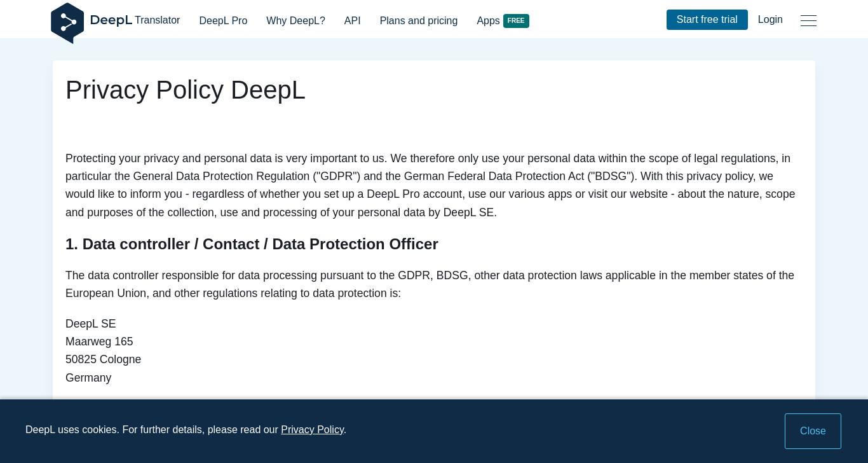Image resolution: width=868 pixels, height=463 pixels.
Task: Open Plans and pricing
Action: [419, 21]
